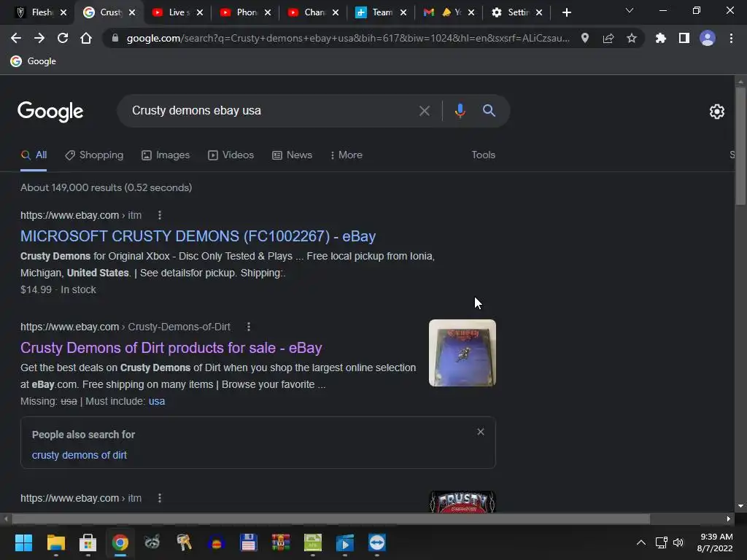Image resolution: width=747 pixels, height=560 pixels.
Task: Open File Explorer from the taskbar
Action: (55, 542)
